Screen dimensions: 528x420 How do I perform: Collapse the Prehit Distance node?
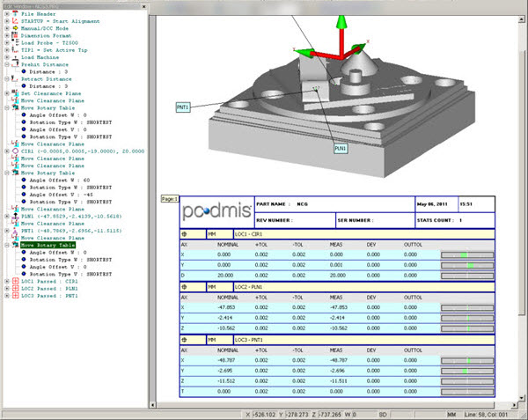pyautogui.click(x=6, y=65)
